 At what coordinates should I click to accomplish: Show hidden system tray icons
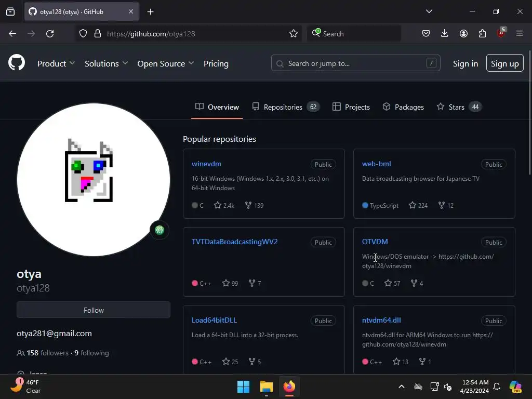click(x=402, y=387)
